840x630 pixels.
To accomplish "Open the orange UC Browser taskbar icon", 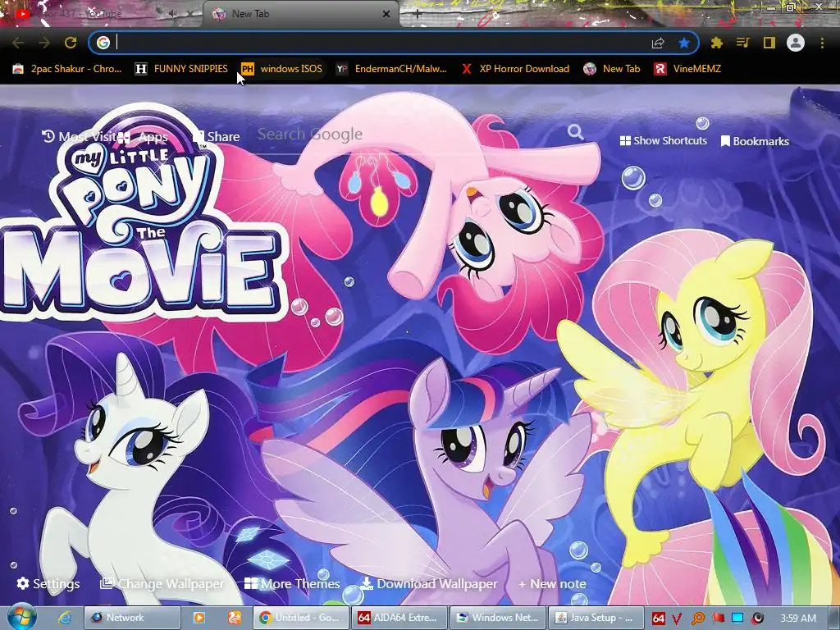I will pyautogui.click(x=234, y=618).
